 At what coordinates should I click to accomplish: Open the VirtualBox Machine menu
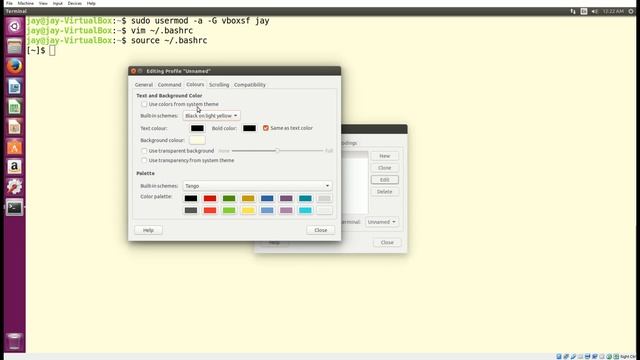(26, 3)
